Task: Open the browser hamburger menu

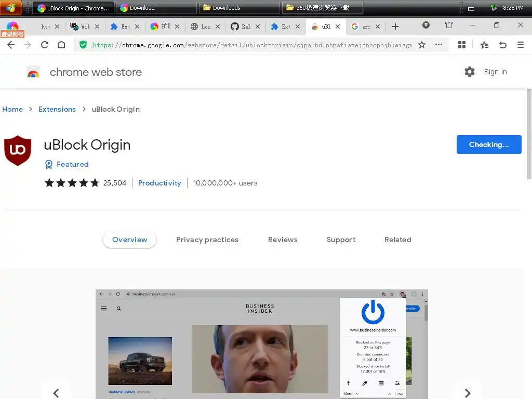Action: click(x=521, y=45)
